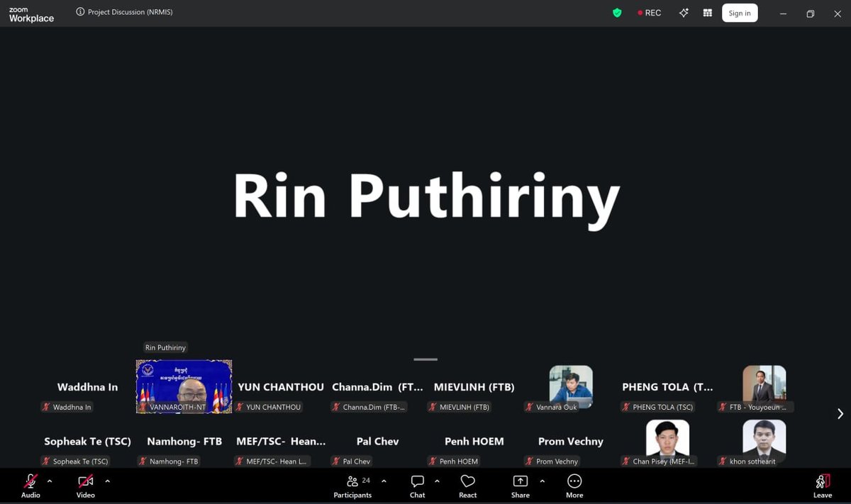Screen dimensions: 851x504
Task: Start camera with the Video button
Action: click(x=86, y=486)
